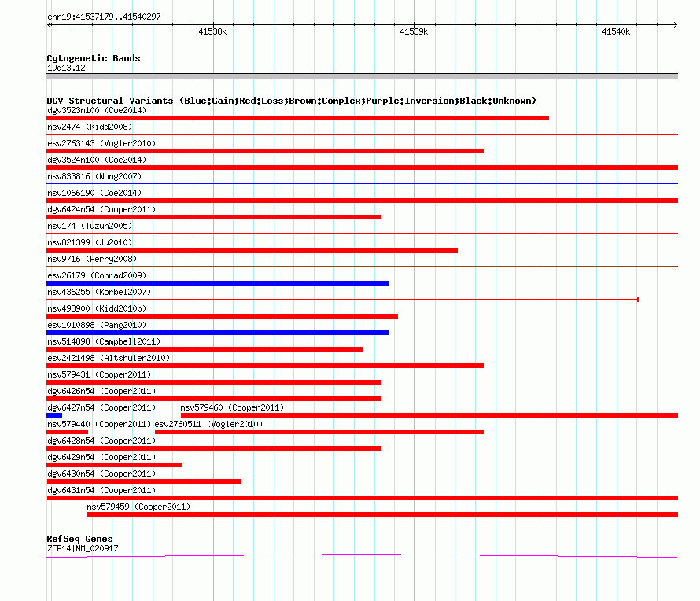The width and height of the screenshot is (700, 601).
Task: Click the 41540k ruler marker
Action: point(616,31)
